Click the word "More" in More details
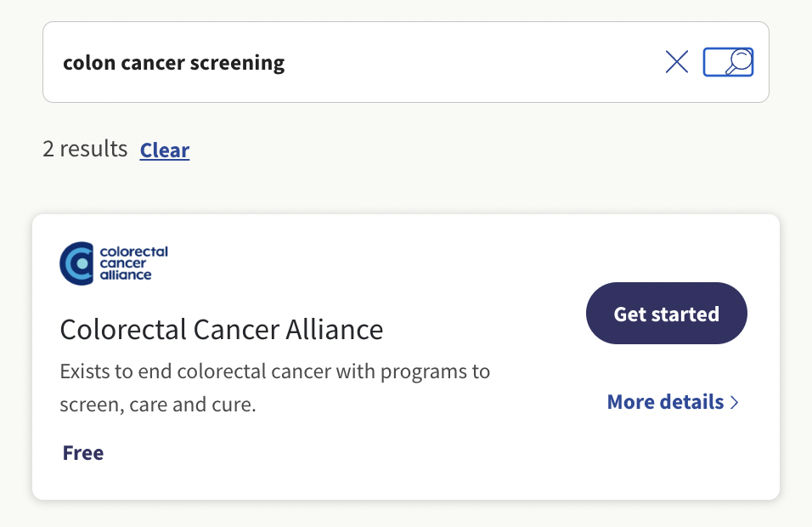The width and height of the screenshot is (812, 527). click(x=630, y=402)
